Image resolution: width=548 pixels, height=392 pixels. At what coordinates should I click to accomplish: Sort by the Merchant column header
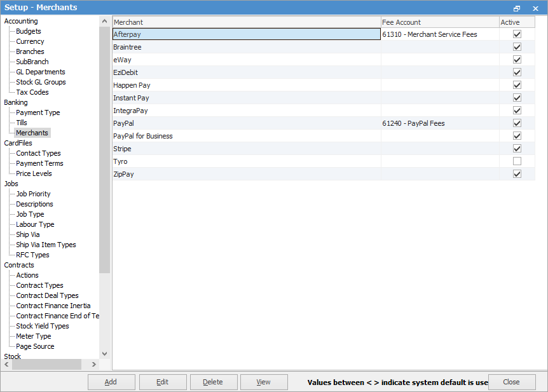pos(247,22)
